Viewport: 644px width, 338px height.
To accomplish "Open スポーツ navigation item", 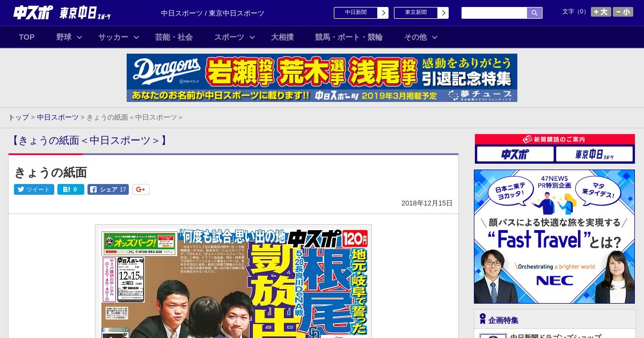I will 229,37.
